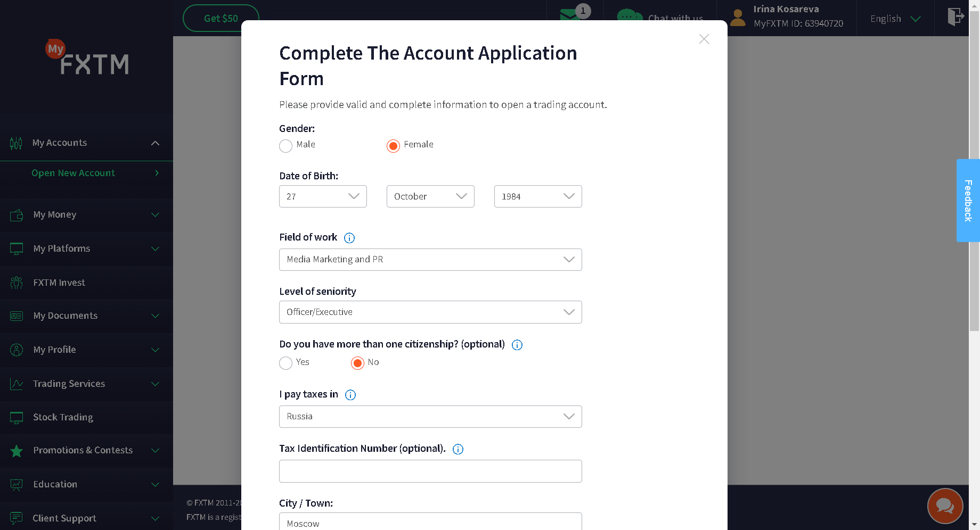Open the birth month dropdown showing October
Viewport: 980px width, 530px height.
pos(430,196)
